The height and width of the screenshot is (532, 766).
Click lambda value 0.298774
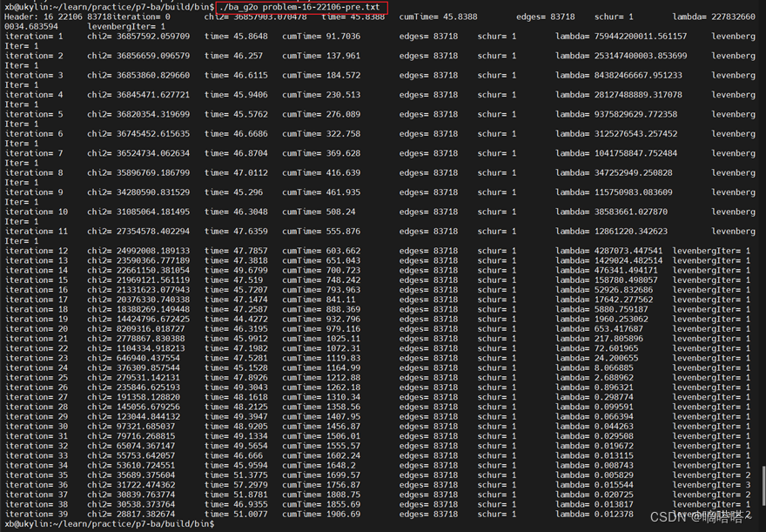click(614, 398)
